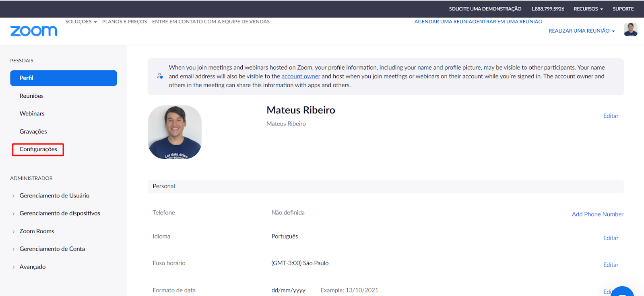Image resolution: width=644 pixels, height=296 pixels.
Task: Click the Zoom logo
Action: point(33,31)
